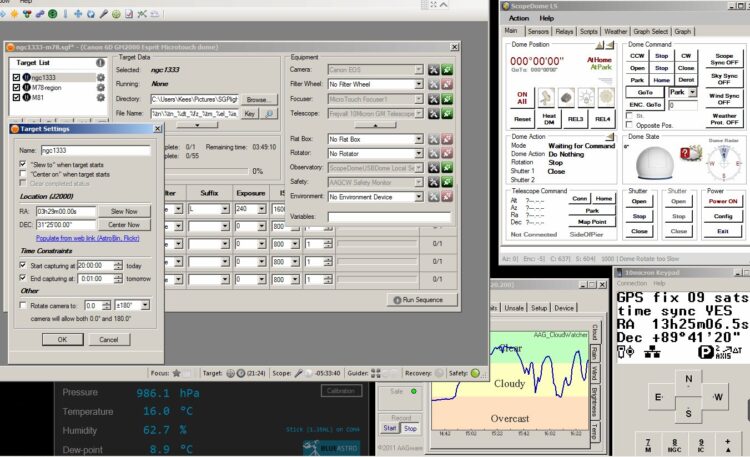Open settings gear for ngc1333 target

[100, 77]
